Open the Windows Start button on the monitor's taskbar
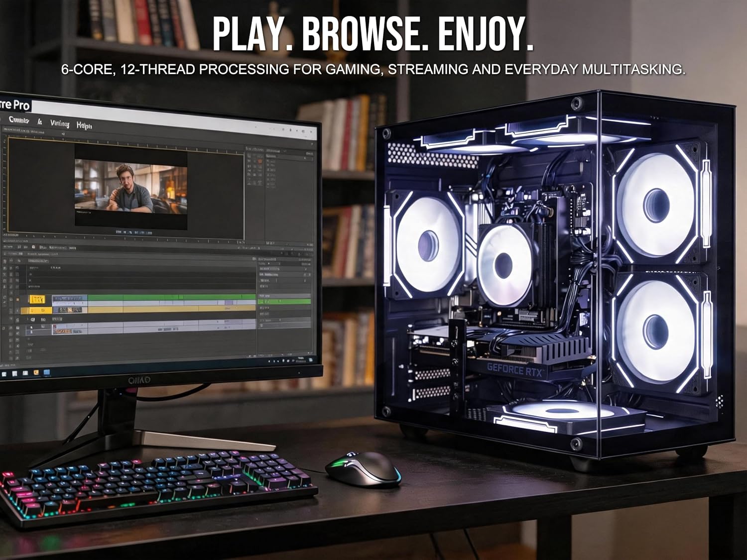 [4, 373]
